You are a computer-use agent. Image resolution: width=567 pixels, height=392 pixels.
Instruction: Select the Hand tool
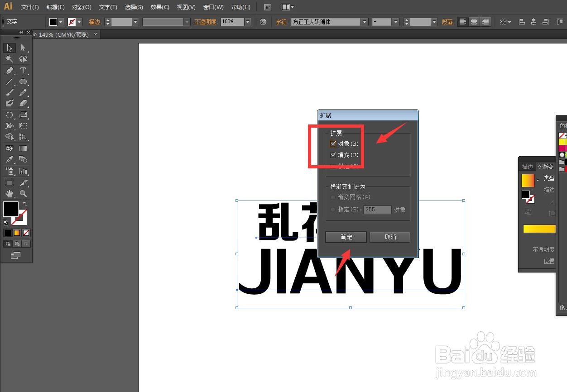tap(10, 194)
